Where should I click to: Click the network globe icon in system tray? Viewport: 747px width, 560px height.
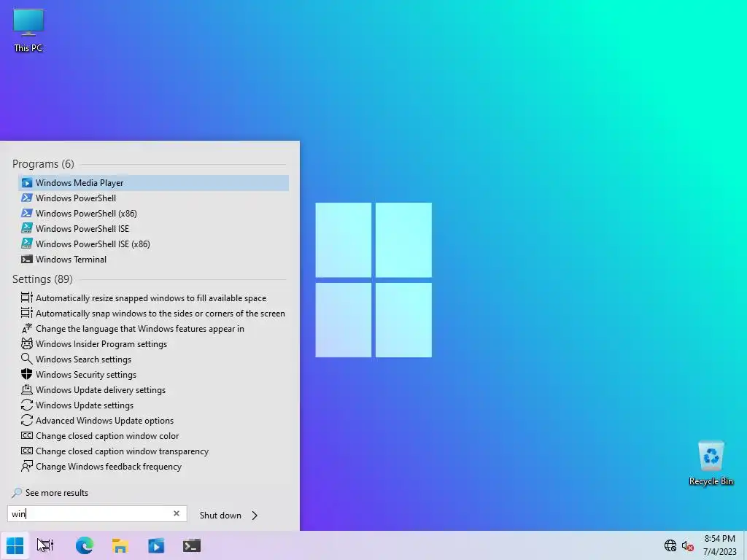click(x=670, y=545)
